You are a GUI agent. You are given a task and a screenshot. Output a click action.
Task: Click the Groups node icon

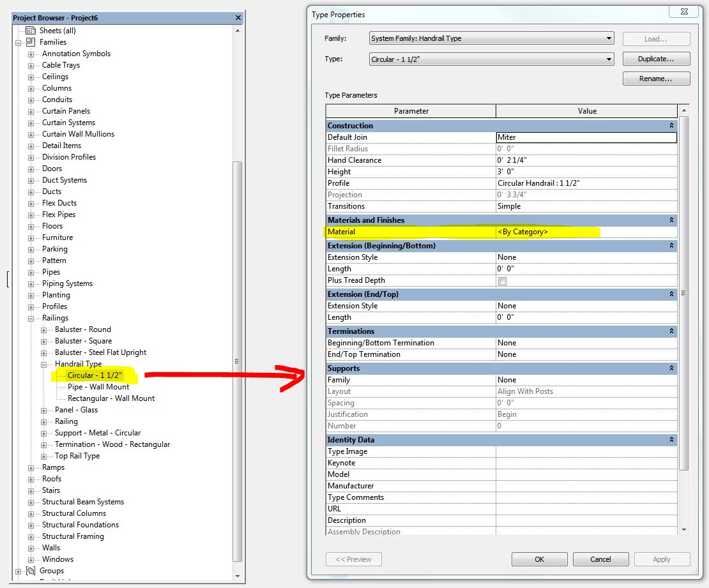30,571
